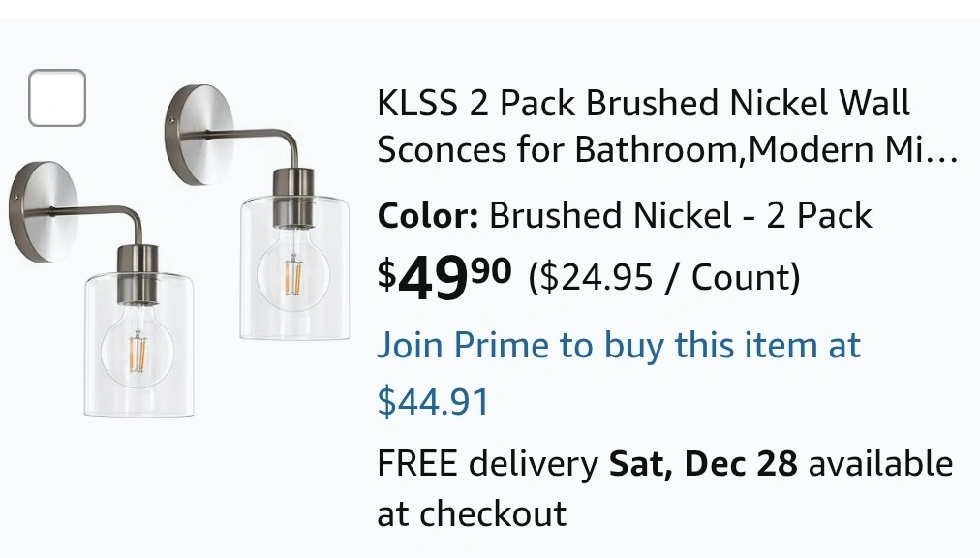
Task: Click the ($24.95 / Count) unit price
Action: (x=664, y=278)
